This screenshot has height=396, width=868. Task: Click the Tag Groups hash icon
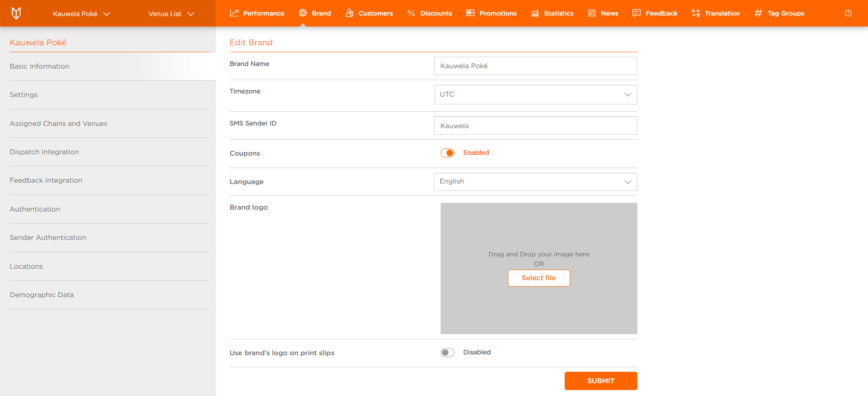click(759, 13)
